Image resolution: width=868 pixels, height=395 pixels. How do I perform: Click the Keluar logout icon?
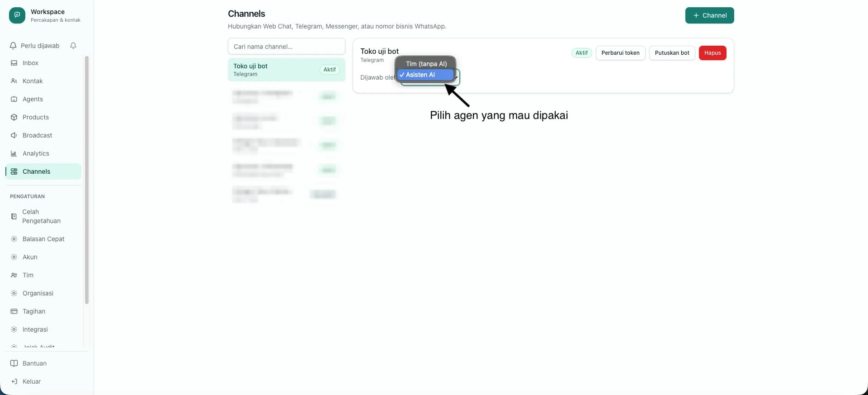pos(14,381)
